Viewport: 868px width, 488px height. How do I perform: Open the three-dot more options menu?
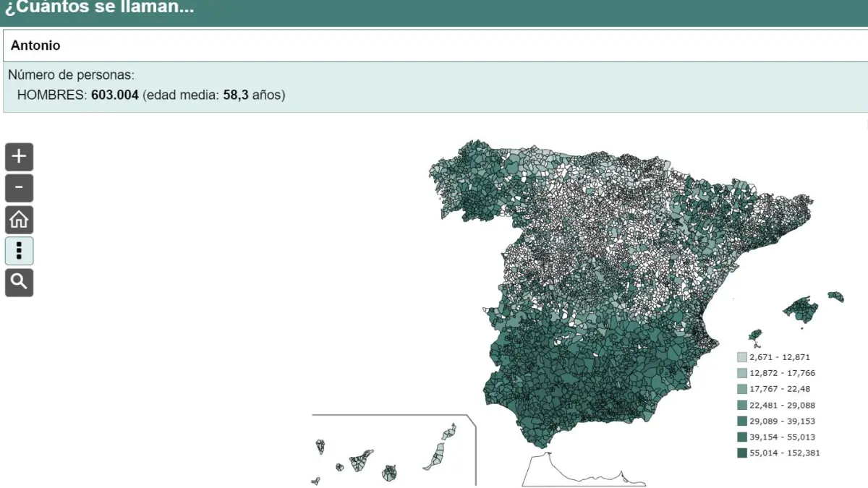click(19, 251)
